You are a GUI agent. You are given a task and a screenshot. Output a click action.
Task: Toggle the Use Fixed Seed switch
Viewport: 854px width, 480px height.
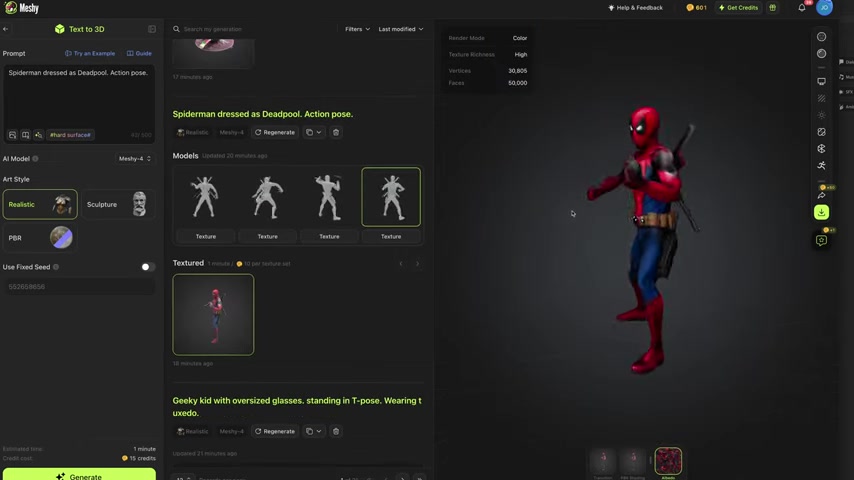[x=147, y=267]
